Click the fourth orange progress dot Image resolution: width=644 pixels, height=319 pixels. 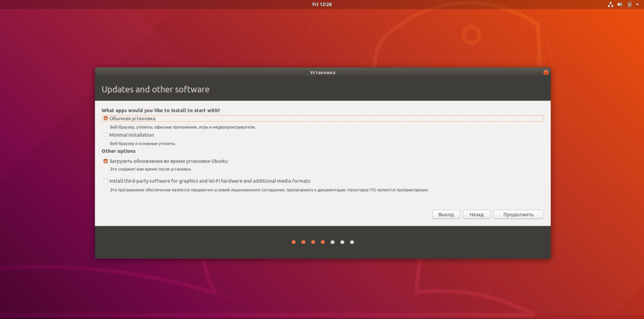pyautogui.click(x=322, y=242)
